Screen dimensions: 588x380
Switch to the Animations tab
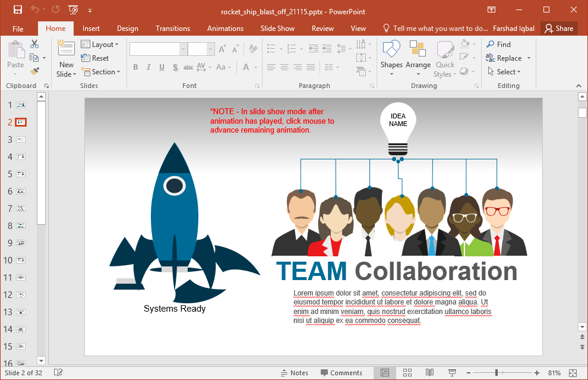point(225,29)
